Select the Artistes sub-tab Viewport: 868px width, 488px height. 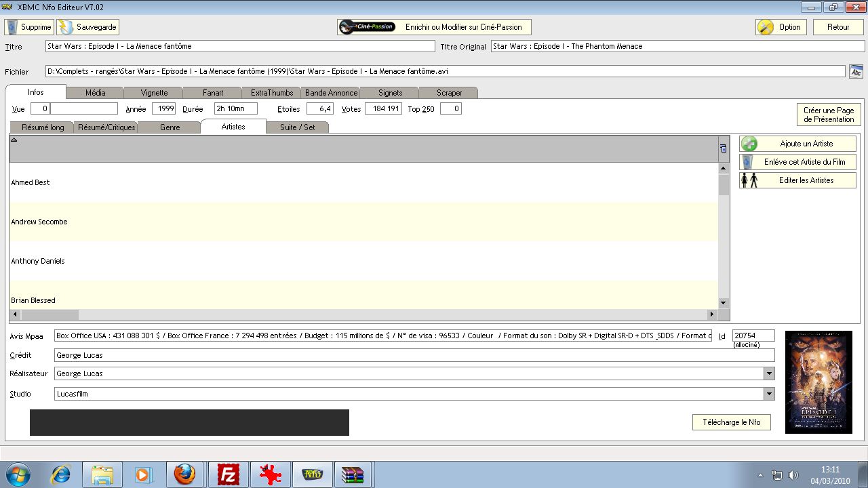(x=233, y=126)
